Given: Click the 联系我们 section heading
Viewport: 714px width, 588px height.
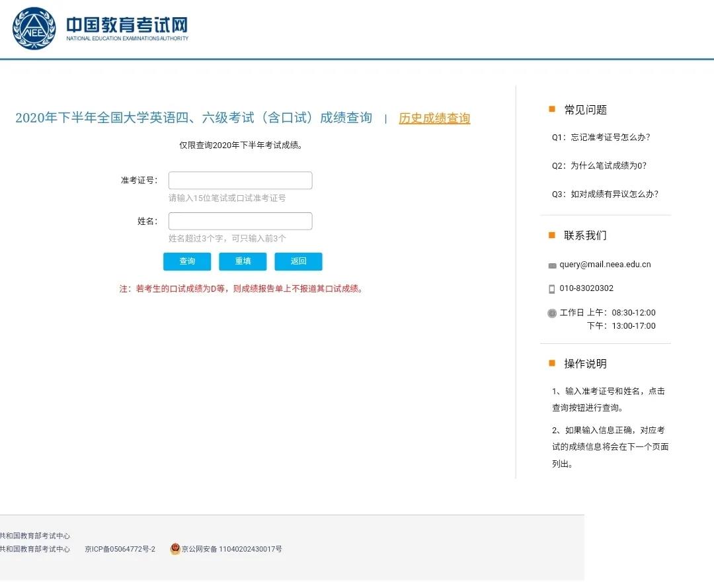Looking at the screenshot, I should 586,235.
